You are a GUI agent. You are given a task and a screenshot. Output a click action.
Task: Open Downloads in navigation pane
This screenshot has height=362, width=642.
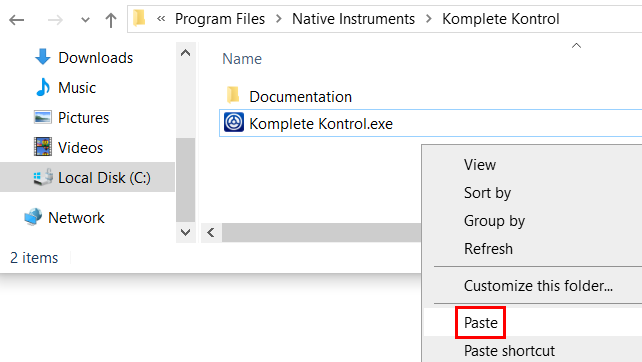pos(95,58)
